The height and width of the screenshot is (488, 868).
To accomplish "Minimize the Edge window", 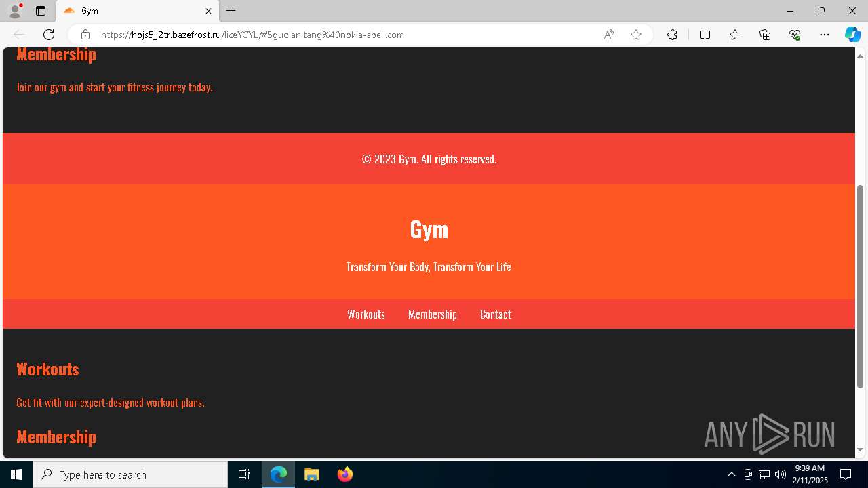I will 789,11.
